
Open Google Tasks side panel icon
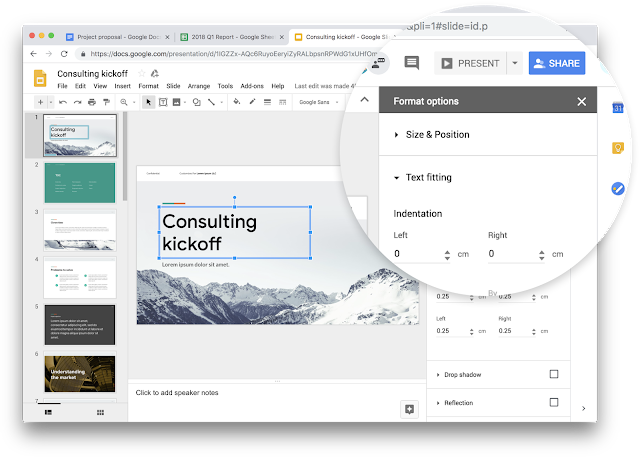pyautogui.click(x=618, y=189)
